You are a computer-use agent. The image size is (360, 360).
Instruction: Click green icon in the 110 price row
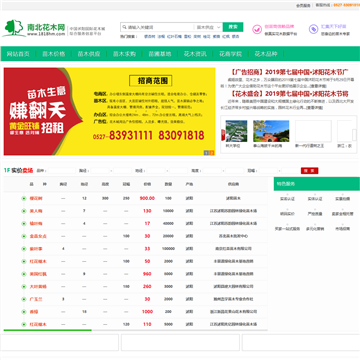[x=24, y=324]
